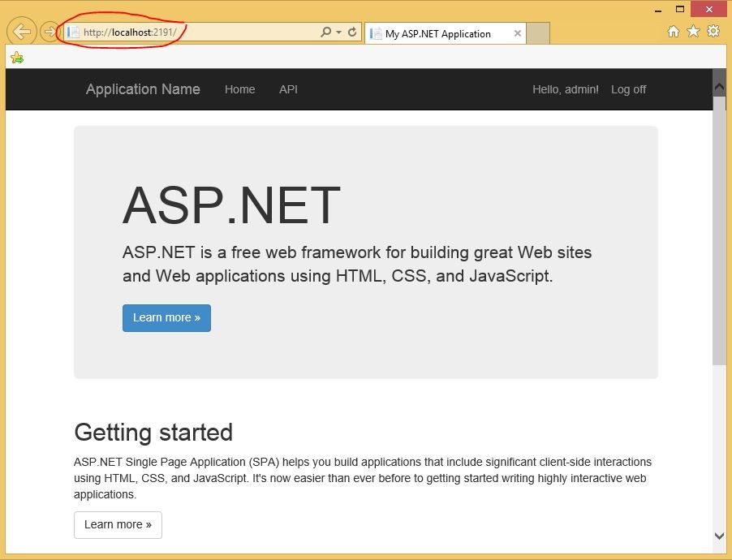Click the blue Learn more button
732x560 pixels.
[x=166, y=318]
